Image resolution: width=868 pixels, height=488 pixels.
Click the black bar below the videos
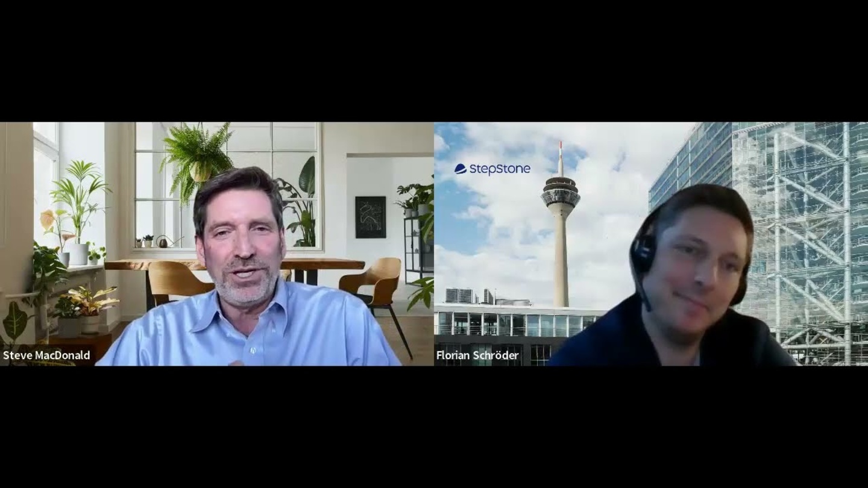(x=434, y=427)
